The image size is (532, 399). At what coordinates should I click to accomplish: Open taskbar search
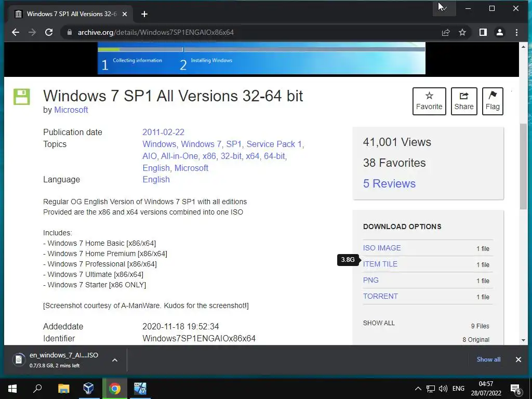click(37, 389)
